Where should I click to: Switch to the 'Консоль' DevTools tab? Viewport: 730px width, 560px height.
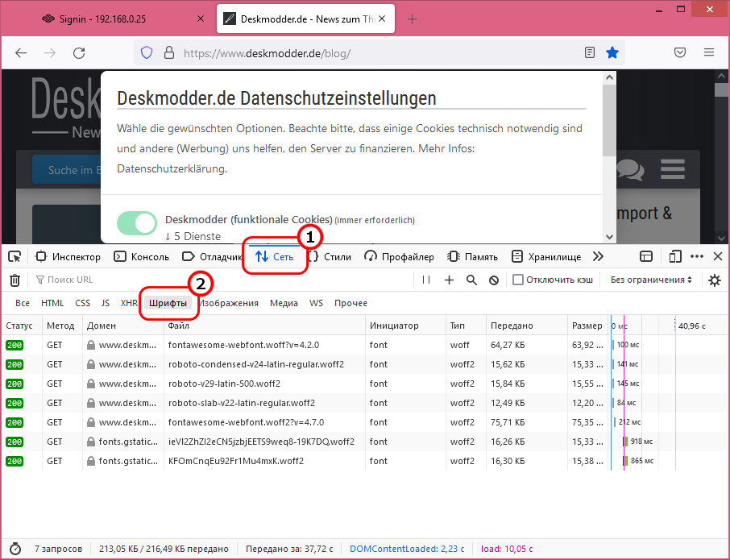(142, 257)
